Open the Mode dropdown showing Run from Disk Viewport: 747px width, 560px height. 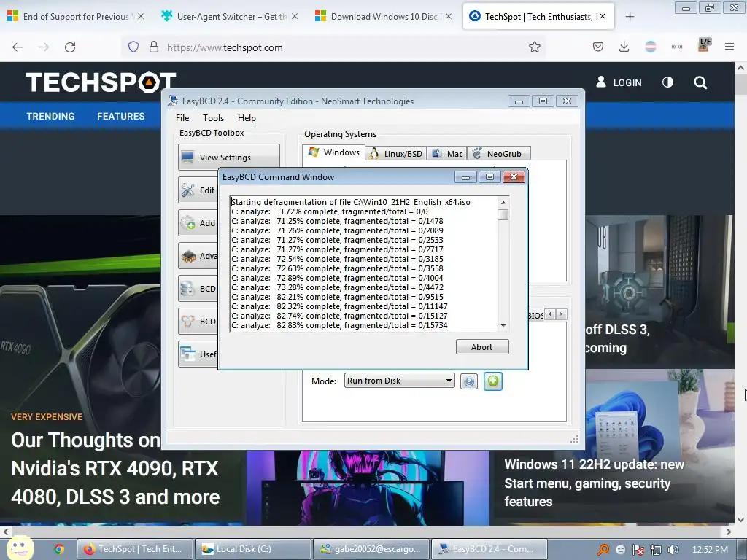click(399, 381)
